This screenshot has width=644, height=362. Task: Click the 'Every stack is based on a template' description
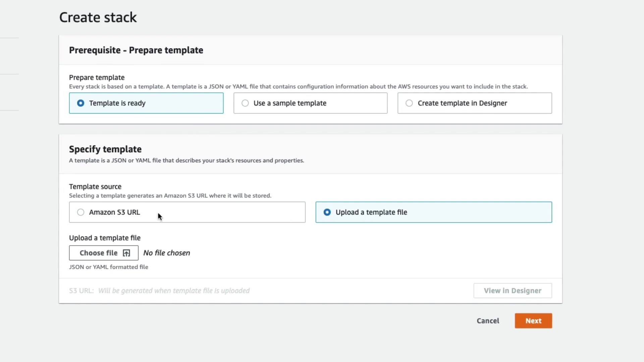coord(298,86)
